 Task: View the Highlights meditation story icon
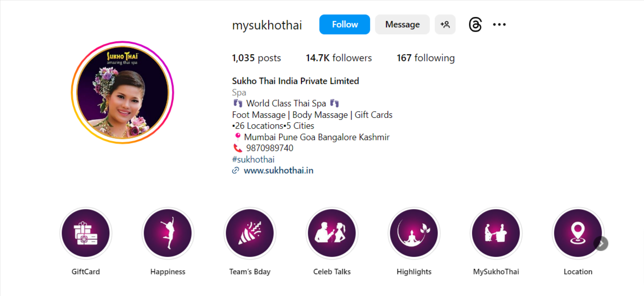pos(414,233)
